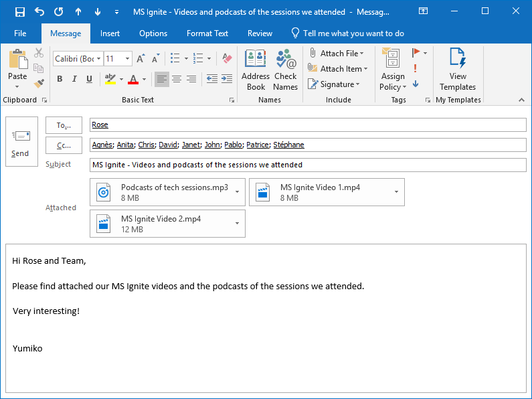The width and height of the screenshot is (532, 399).
Task: Open Tags dialog launcher
Action: pyautogui.click(x=428, y=100)
